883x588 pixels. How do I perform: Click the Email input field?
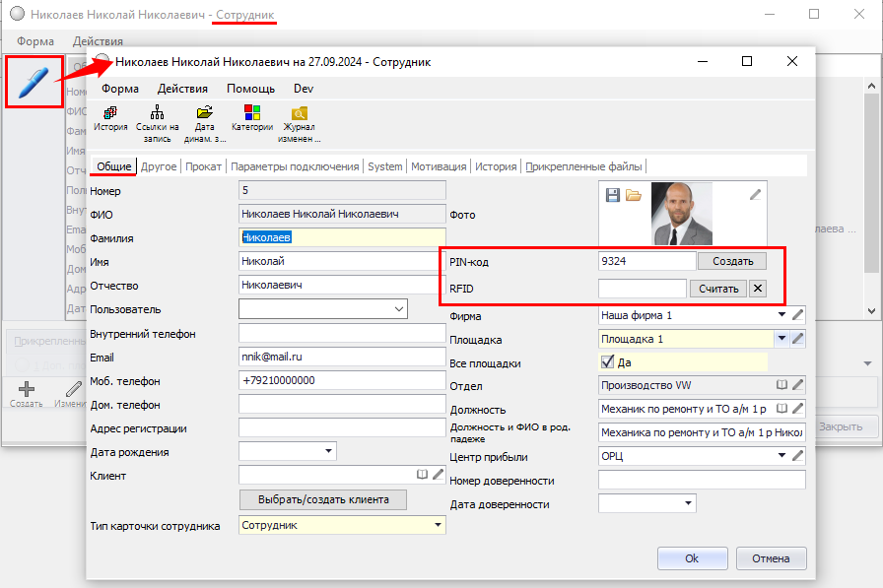(342, 357)
